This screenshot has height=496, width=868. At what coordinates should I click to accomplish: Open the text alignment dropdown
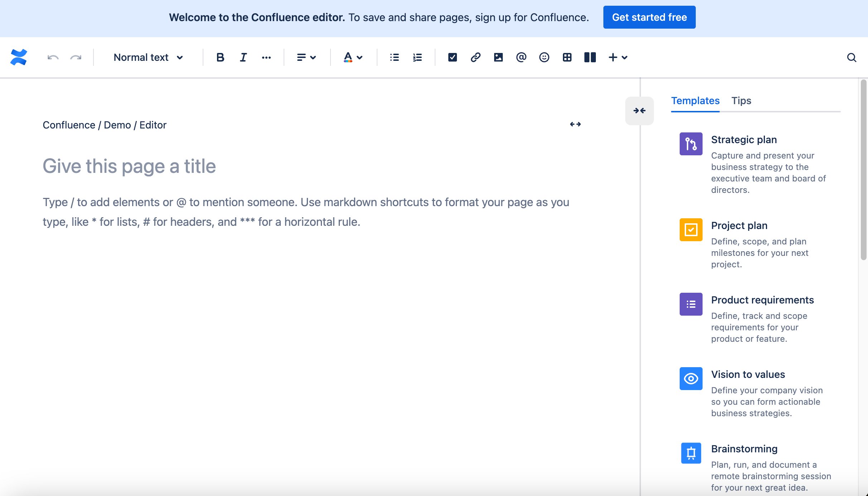point(306,57)
